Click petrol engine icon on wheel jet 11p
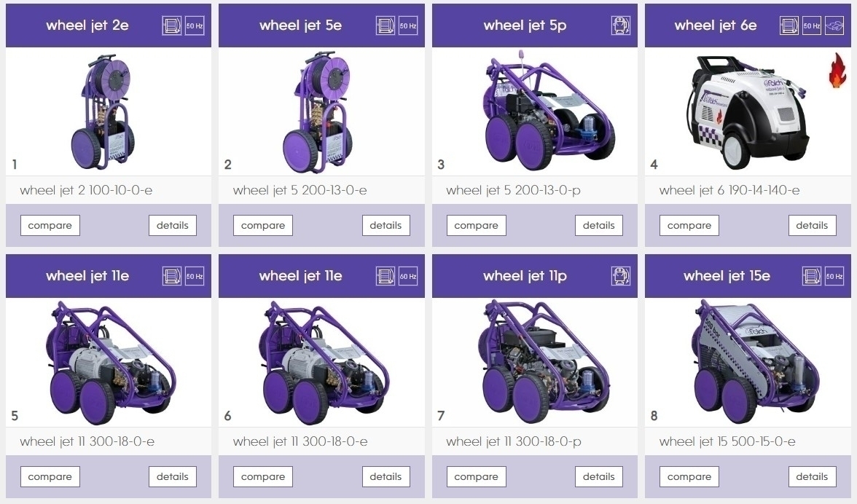This screenshot has width=857, height=504. 620,276
